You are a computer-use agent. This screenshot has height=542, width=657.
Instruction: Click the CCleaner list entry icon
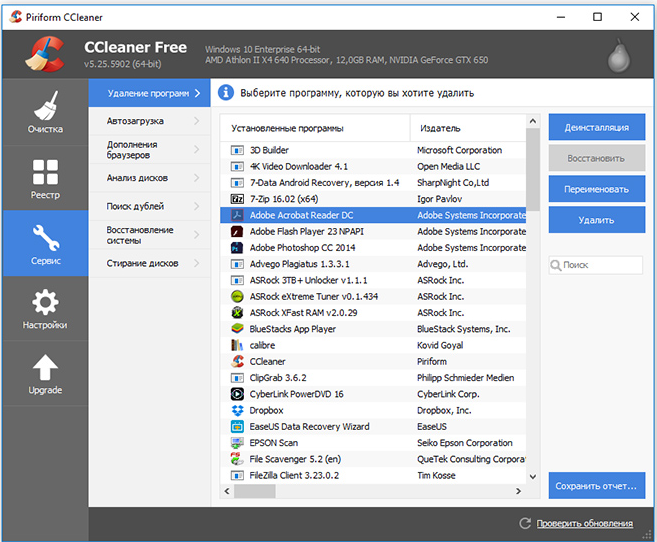click(x=237, y=361)
